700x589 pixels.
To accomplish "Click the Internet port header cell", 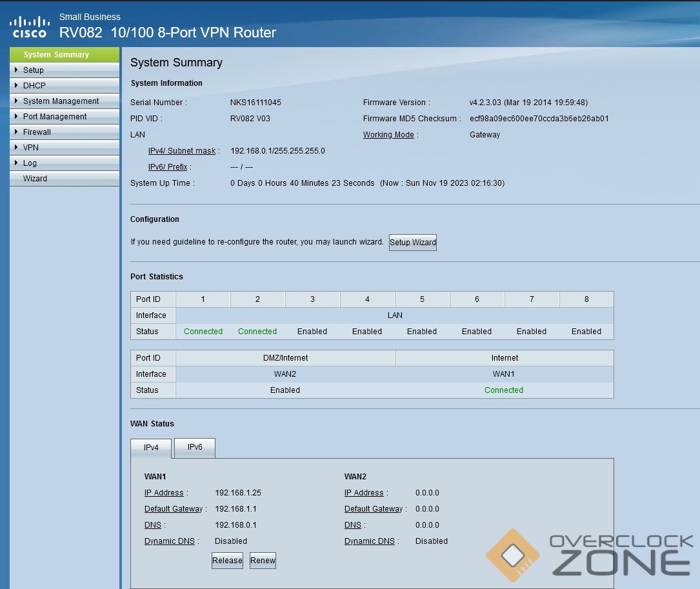I will click(505, 357).
